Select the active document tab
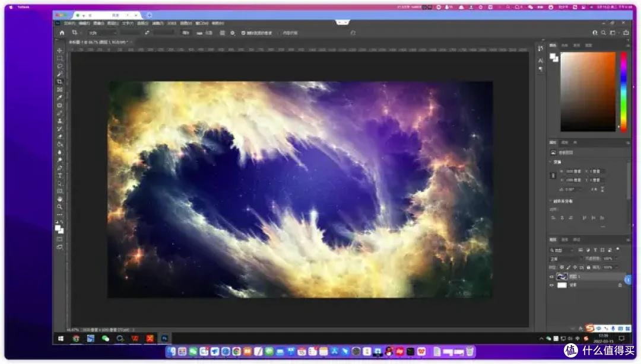This screenshot has width=641, height=364. [x=98, y=42]
